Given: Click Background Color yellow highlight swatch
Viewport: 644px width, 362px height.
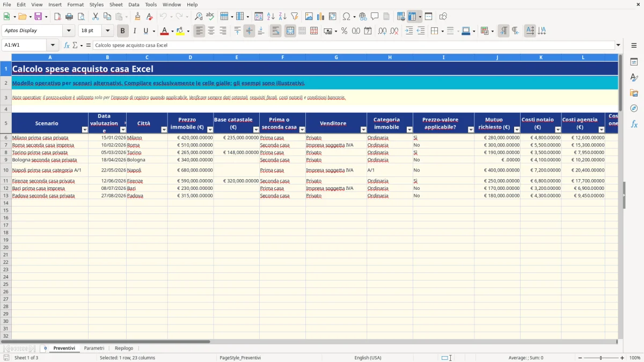Looking at the screenshot, I should tap(180, 31).
